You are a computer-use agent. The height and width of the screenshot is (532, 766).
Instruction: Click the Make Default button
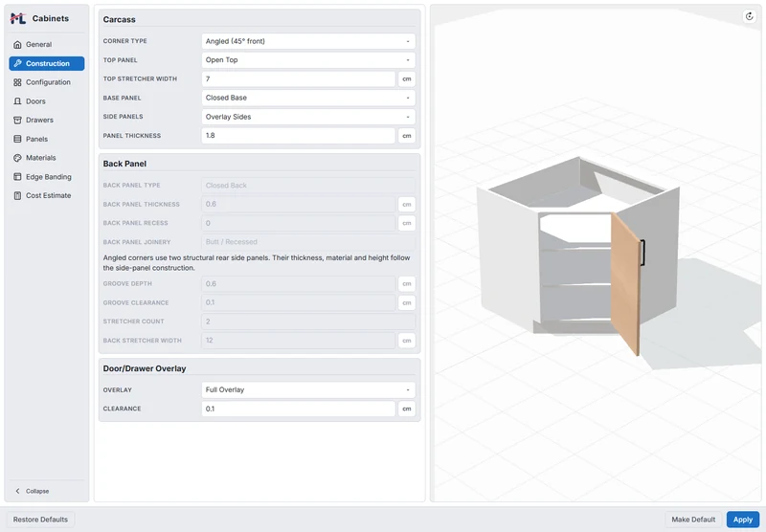tap(693, 520)
